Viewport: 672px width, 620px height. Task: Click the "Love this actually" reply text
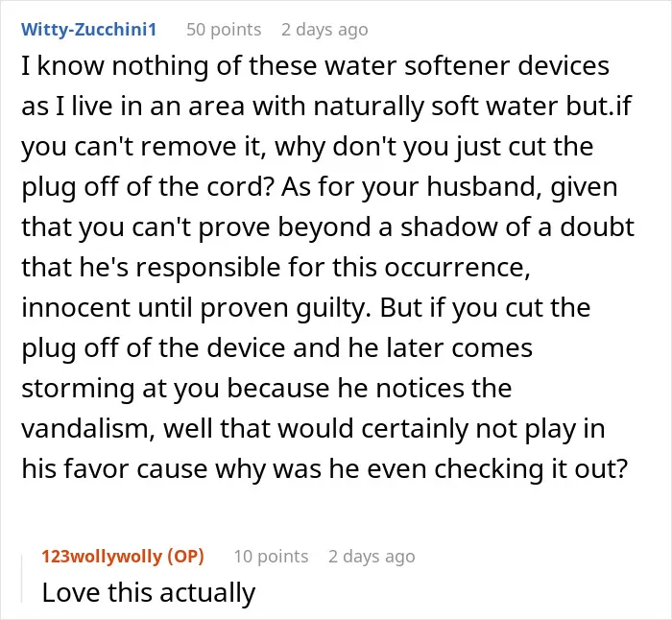pyautogui.click(x=149, y=592)
